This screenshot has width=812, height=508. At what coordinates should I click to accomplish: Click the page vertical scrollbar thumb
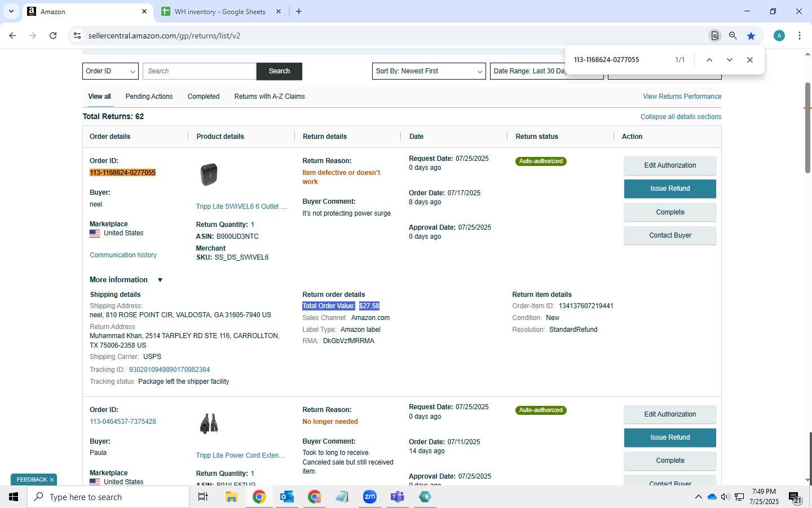coord(807,128)
